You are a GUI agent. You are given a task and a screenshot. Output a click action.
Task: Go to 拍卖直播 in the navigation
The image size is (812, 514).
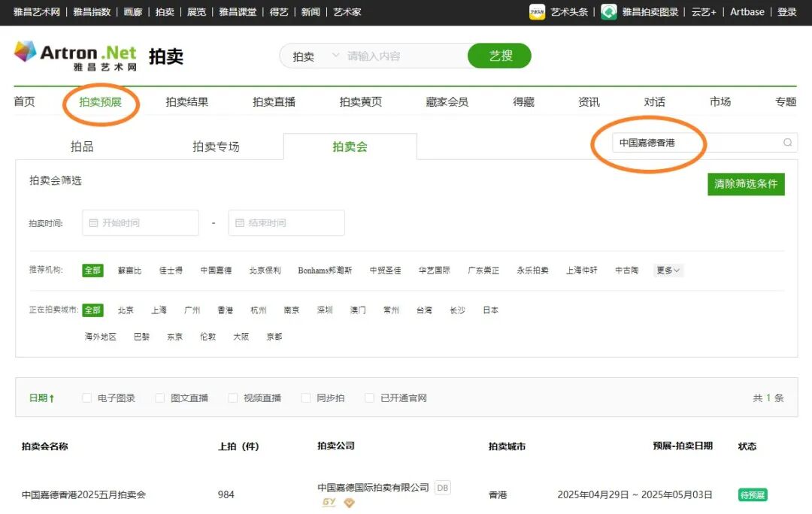click(x=274, y=102)
